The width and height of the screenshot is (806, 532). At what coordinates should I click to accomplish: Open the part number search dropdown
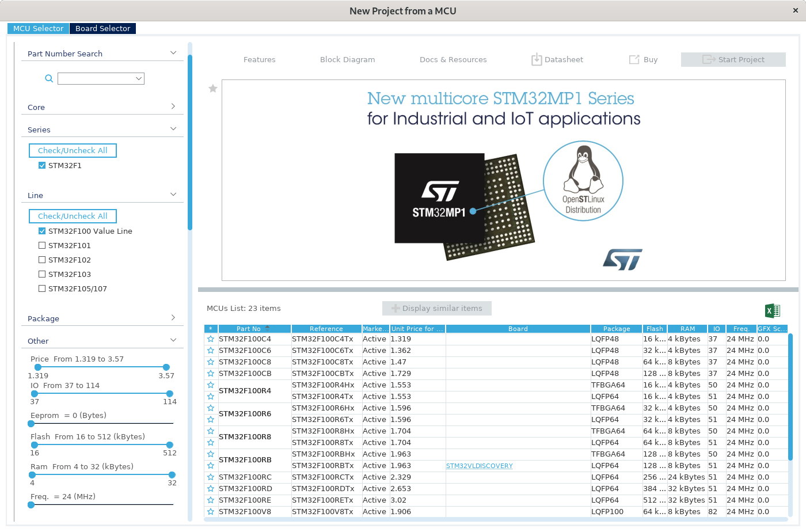(x=139, y=78)
